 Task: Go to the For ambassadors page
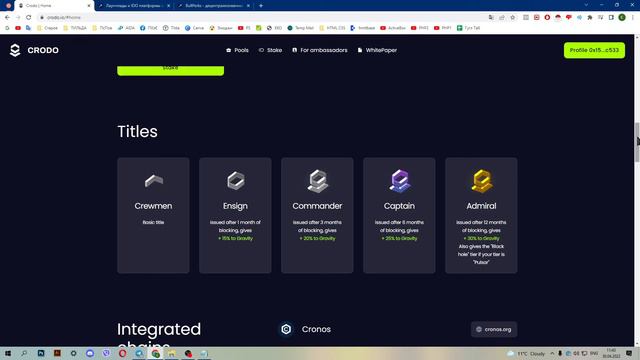pos(320,50)
